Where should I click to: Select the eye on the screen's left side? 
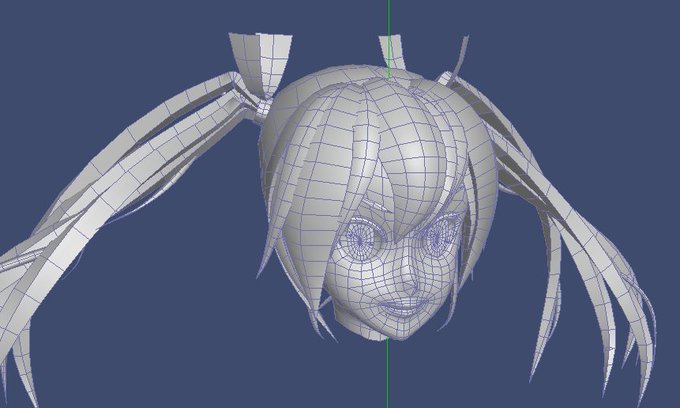pyautogui.click(x=361, y=240)
